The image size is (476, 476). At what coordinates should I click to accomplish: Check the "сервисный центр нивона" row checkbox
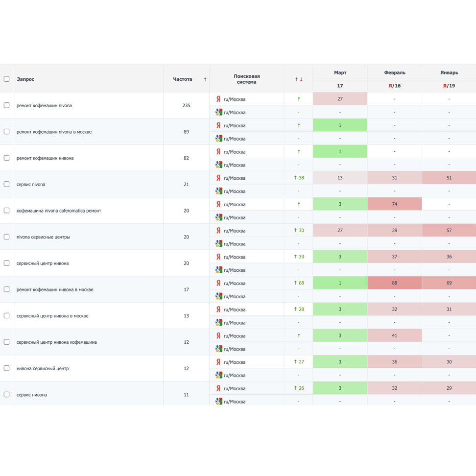(6, 263)
